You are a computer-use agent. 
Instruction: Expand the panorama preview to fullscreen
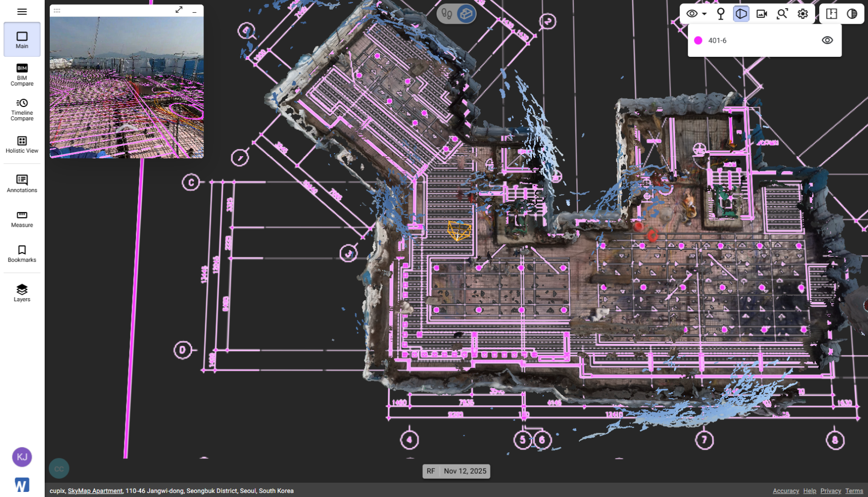pyautogui.click(x=179, y=10)
